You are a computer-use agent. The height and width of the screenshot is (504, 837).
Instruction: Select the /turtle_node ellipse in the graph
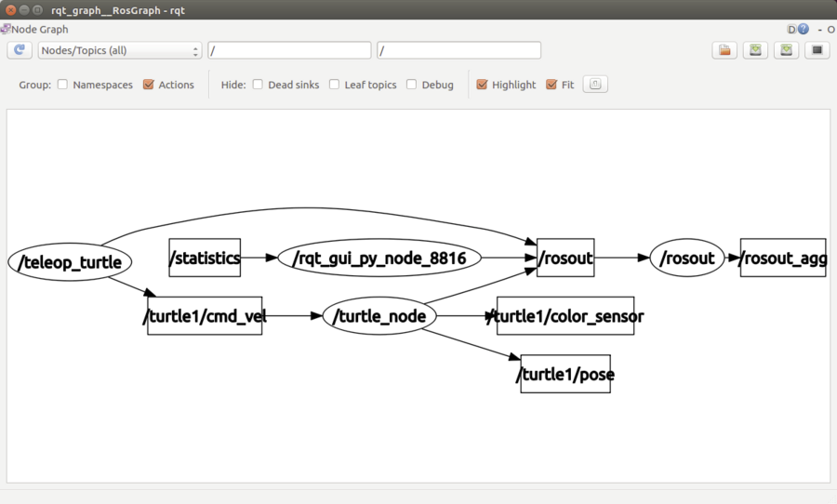[379, 316]
